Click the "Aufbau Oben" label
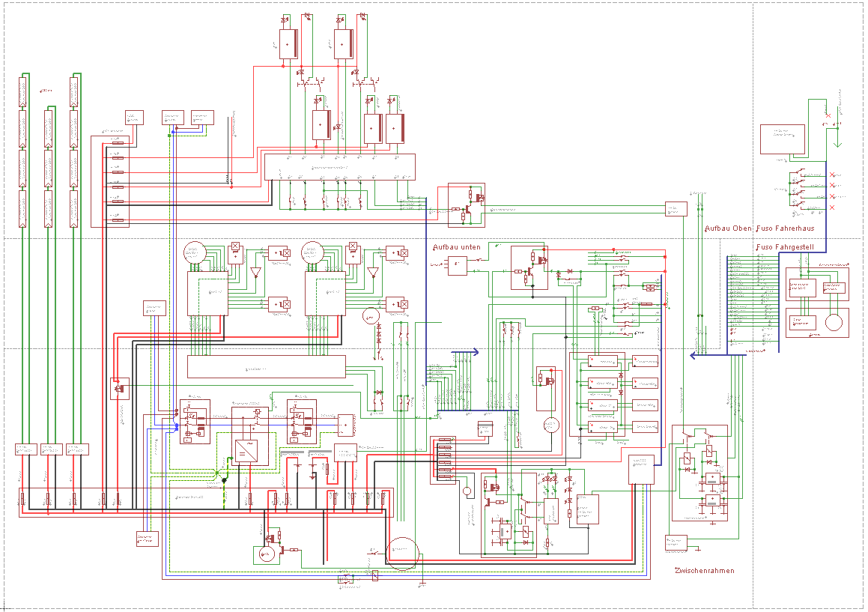Viewport: 868px width, 612px height. (x=728, y=228)
